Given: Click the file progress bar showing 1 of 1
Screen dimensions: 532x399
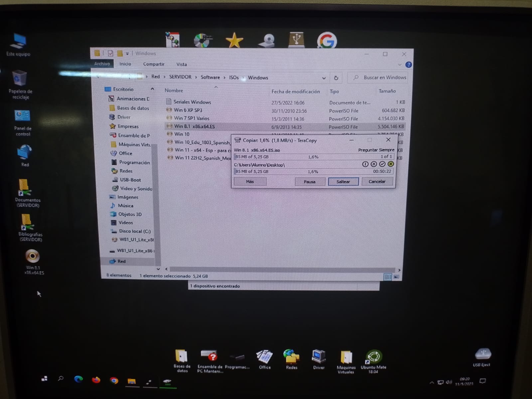Looking at the screenshot, I should point(314,157).
